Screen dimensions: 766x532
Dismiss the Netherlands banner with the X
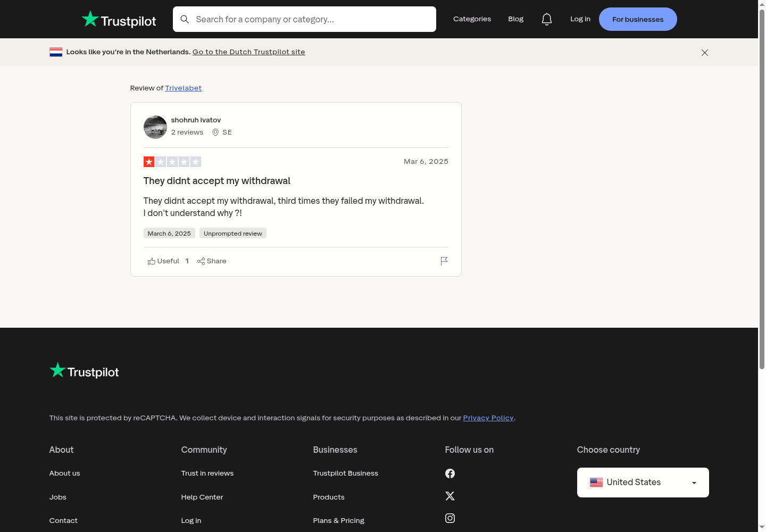tap(705, 53)
